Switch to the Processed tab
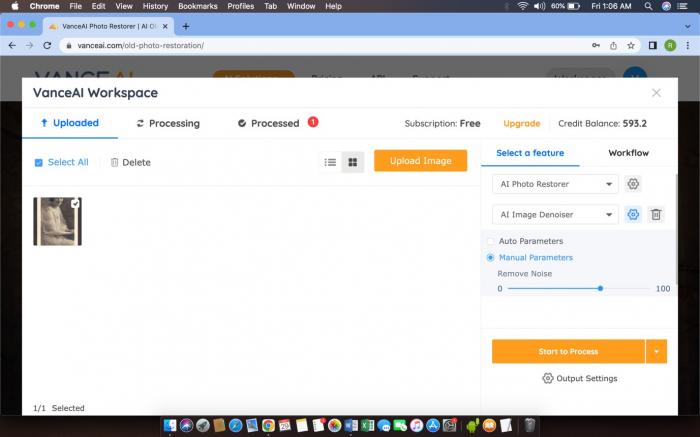The width and height of the screenshot is (700, 437). 269,124
